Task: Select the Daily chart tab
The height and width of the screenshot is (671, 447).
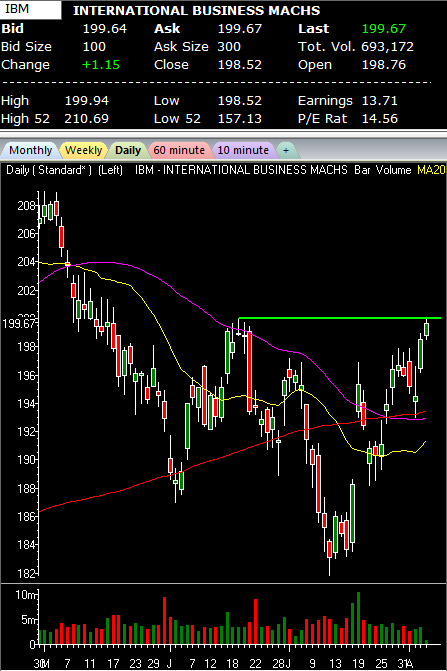Action: [x=128, y=150]
